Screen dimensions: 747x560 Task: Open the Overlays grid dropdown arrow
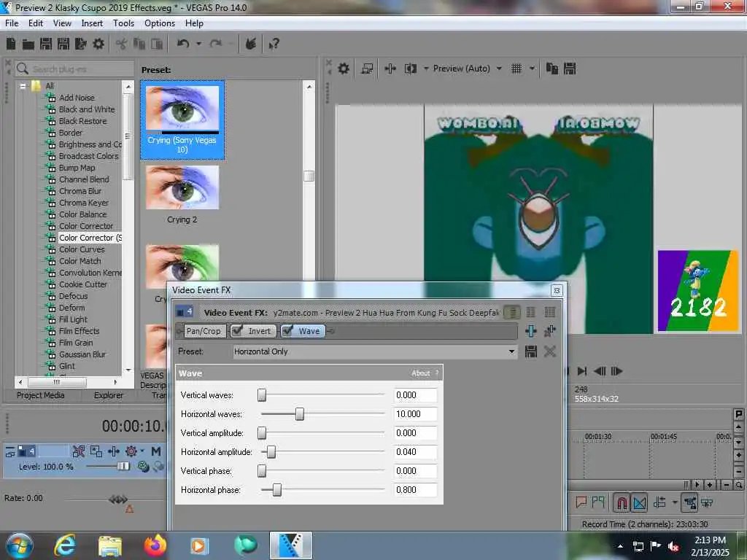pos(532,69)
